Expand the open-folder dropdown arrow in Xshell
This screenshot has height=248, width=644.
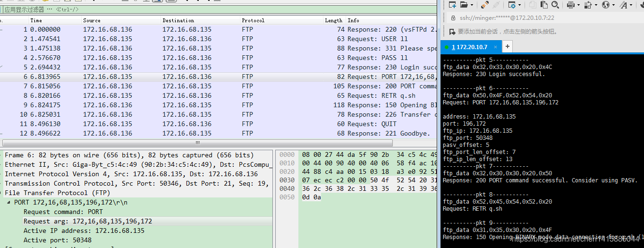(472, 5)
